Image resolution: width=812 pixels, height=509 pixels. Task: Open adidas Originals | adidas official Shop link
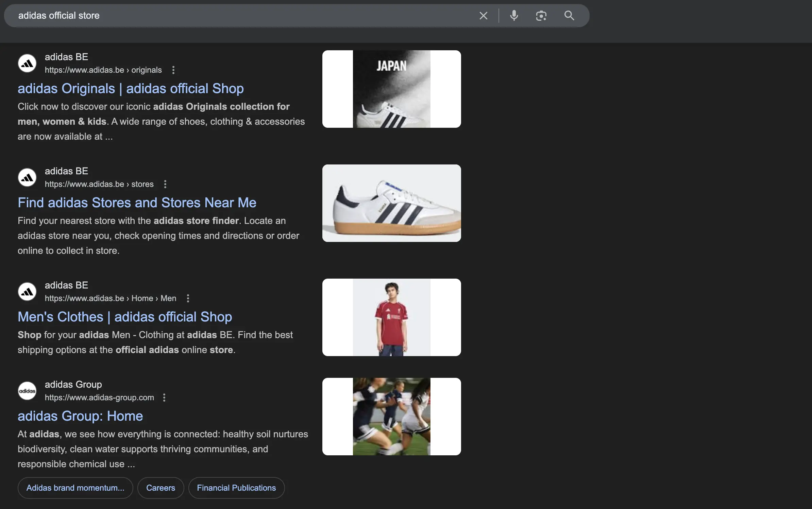point(131,88)
